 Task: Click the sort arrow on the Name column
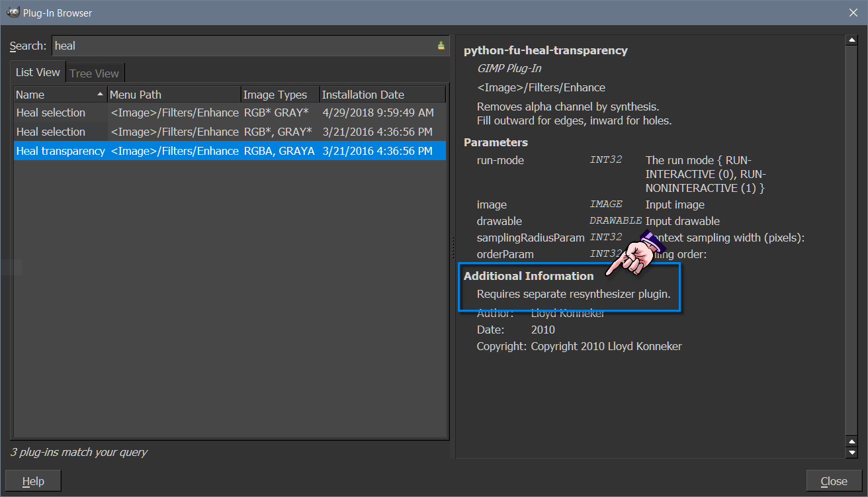101,93
